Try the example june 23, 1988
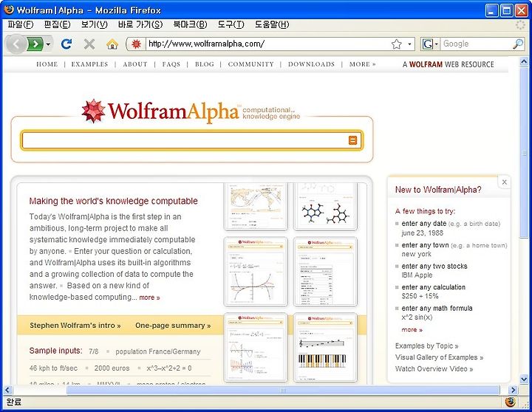Screen dimensions: 532x412 coord(422,233)
